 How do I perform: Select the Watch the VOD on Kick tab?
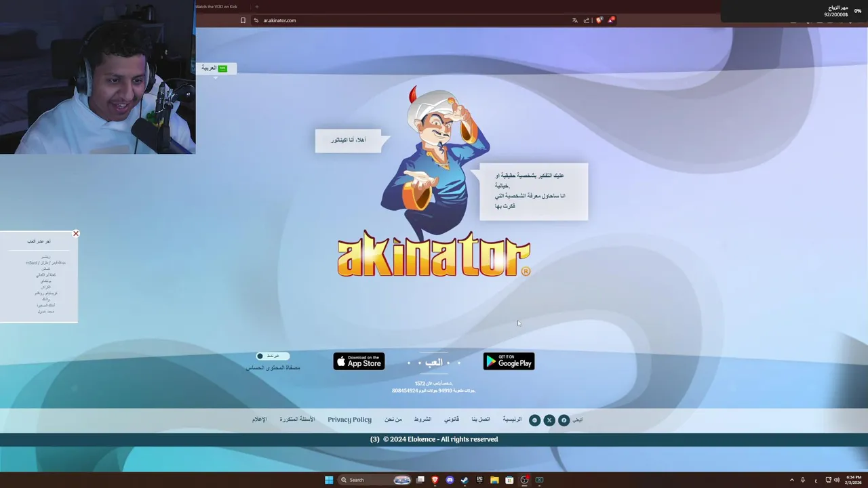tap(217, 7)
